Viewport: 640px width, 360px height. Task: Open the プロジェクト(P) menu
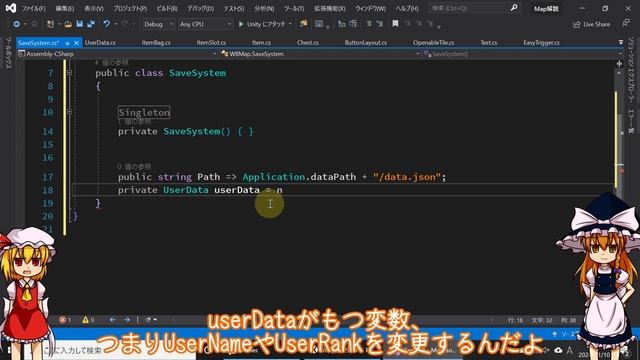(130, 8)
